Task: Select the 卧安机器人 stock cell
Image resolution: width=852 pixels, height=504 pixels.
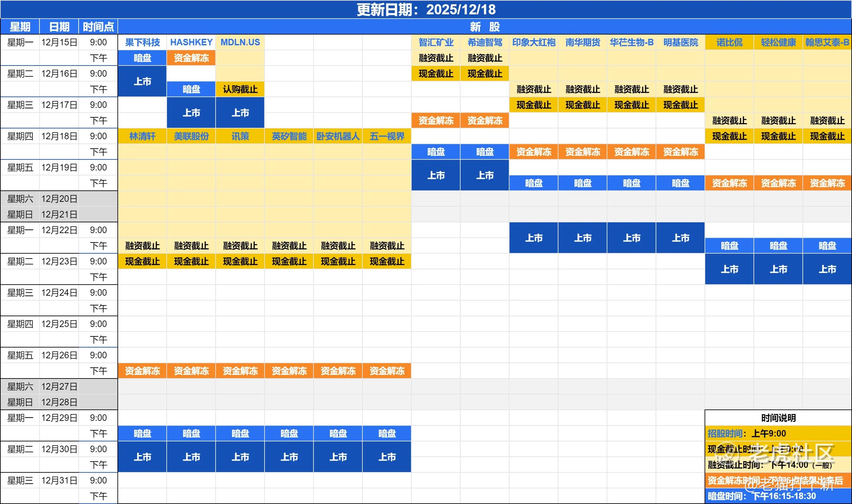Action: (x=338, y=136)
